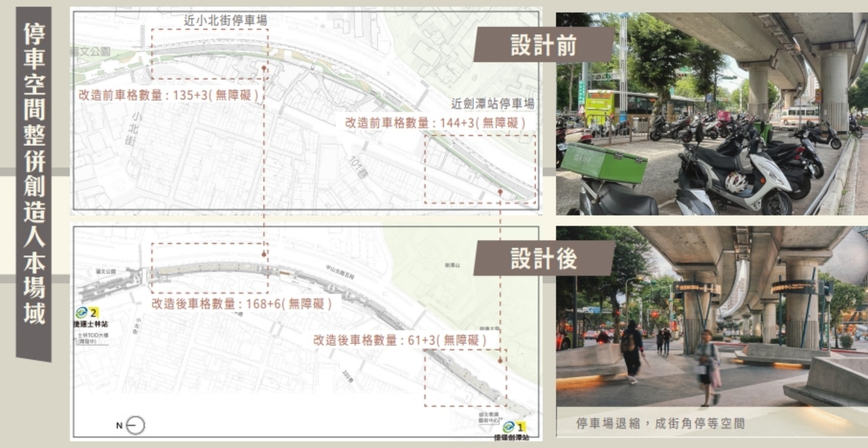Click the 168+6 after-renovation parking count
868x448 pixels.
(x=241, y=304)
